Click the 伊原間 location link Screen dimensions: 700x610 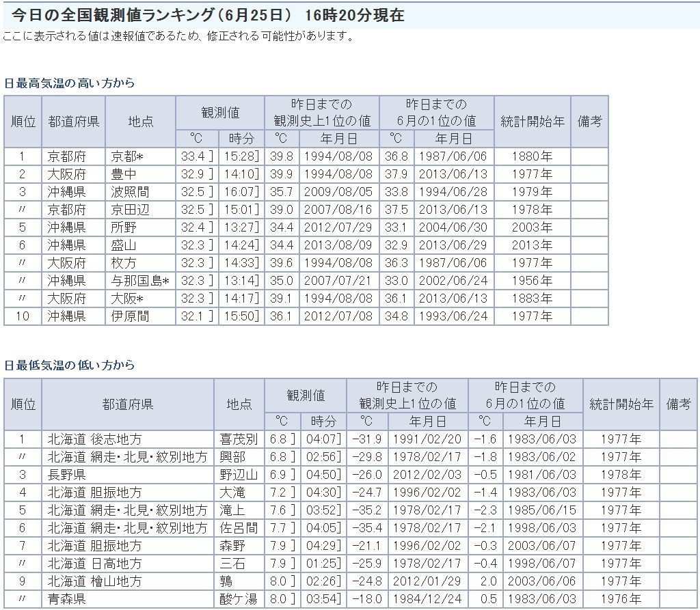pyautogui.click(x=129, y=316)
